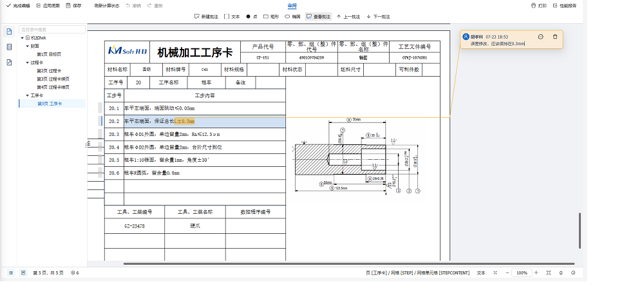This screenshot has height=297, width=644.
Task: Click the machined part drawing
Action: click(357, 158)
